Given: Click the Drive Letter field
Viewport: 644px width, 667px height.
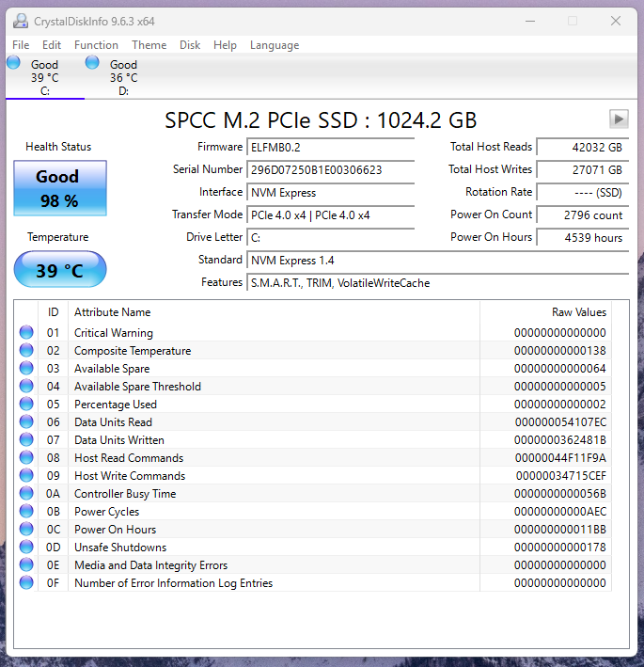Looking at the screenshot, I should coord(330,237).
